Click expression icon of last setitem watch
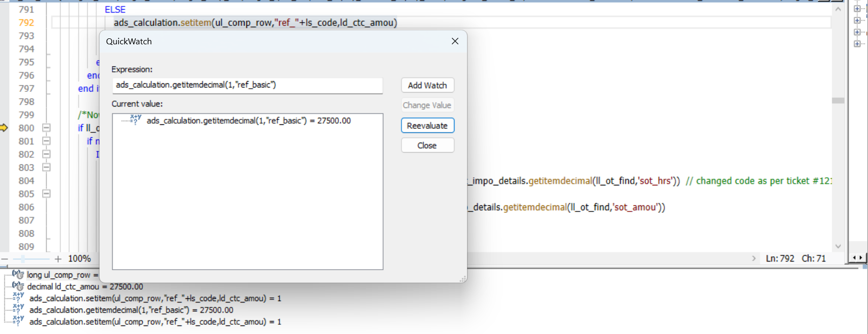Viewport: 868px width, 334px height. [x=18, y=322]
